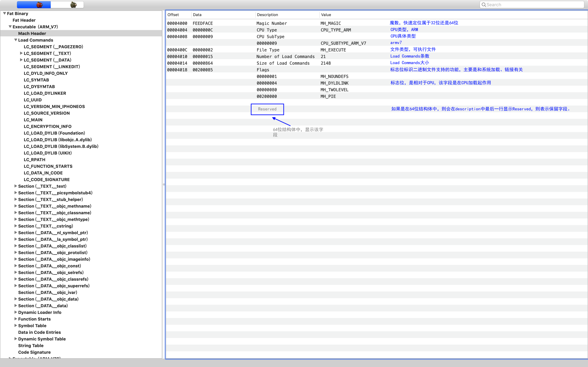Expand the Symbol Table node
This screenshot has width=588, height=367.
pyautogui.click(x=16, y=325)
